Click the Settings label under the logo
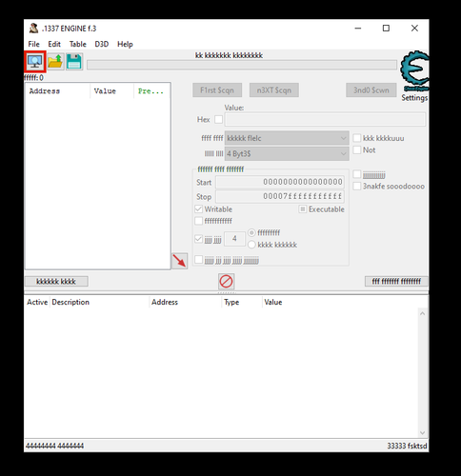Viewport: 461px width, 476px height. click(414, 98)
